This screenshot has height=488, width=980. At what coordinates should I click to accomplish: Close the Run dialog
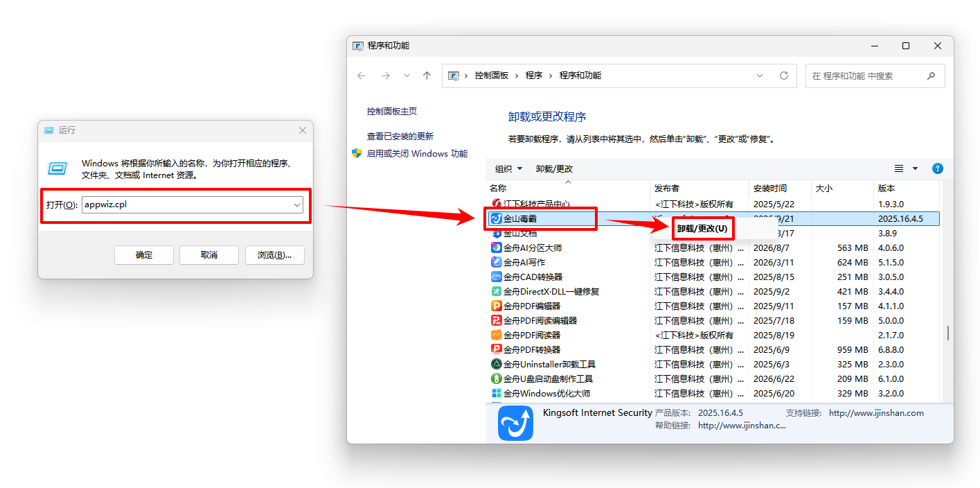click(x=303, y=130)
